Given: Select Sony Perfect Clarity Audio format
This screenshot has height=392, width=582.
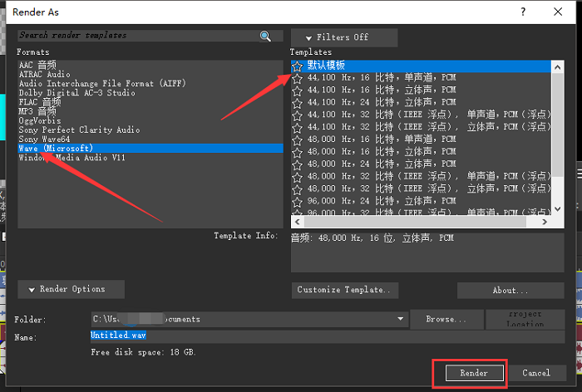Looking at the screenshot, I should click(150, 130).
